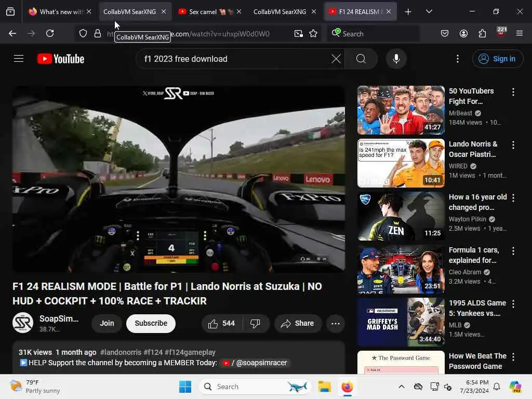This screenshot has width=532, height=399.
Task: Open options for Lando Norris WIRED video
Action: [x=513, y=145]
